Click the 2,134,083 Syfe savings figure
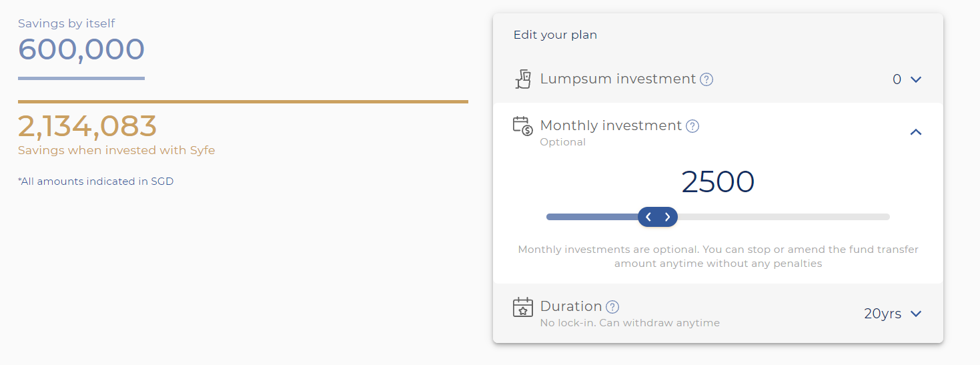Viewport: 980px width, 365px height. pos(87,126)
